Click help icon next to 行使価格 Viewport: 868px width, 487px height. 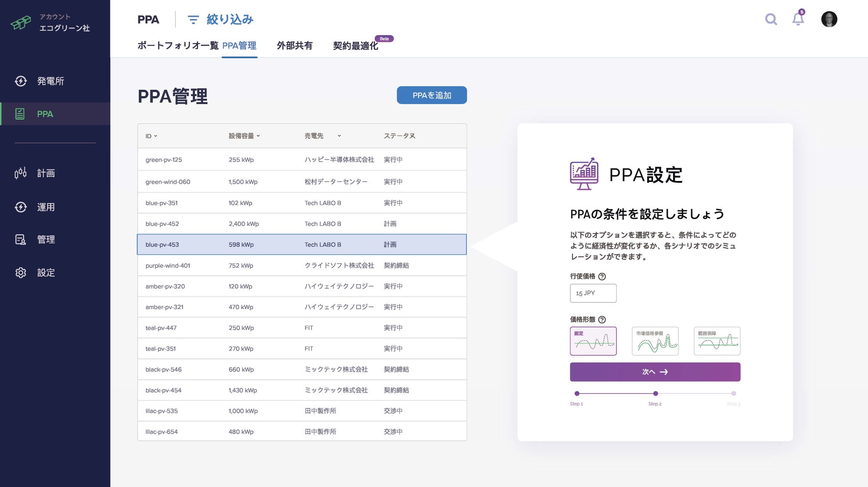coord(602,276)
